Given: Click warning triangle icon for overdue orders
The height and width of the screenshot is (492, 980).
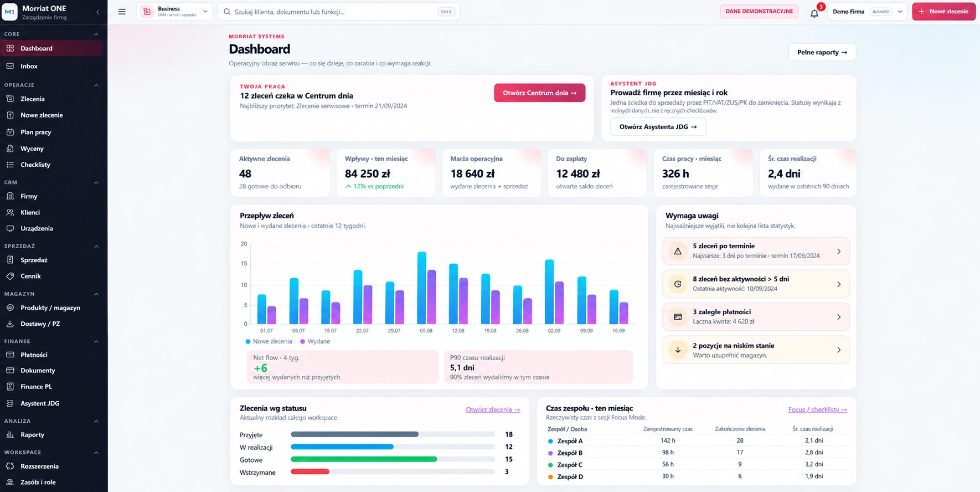Looking at the screenshot, I should (x=677, y=251).
